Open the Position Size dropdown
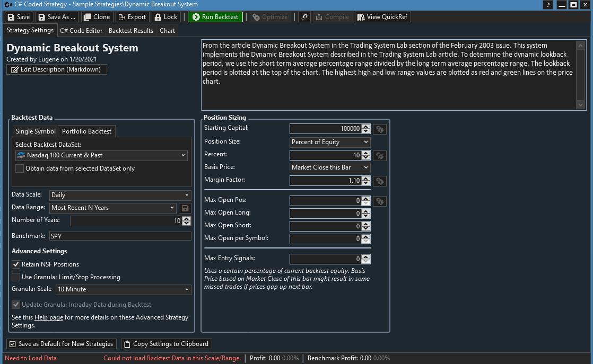This screenshot has width=593, height=364. tap(330, 142)
